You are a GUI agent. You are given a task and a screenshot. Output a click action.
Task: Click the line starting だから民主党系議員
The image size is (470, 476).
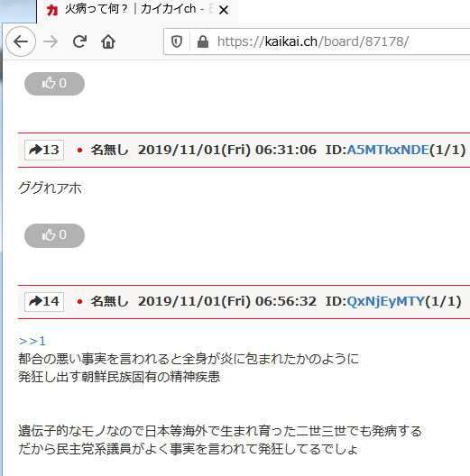pyautogui.click(x=188, y=449)
